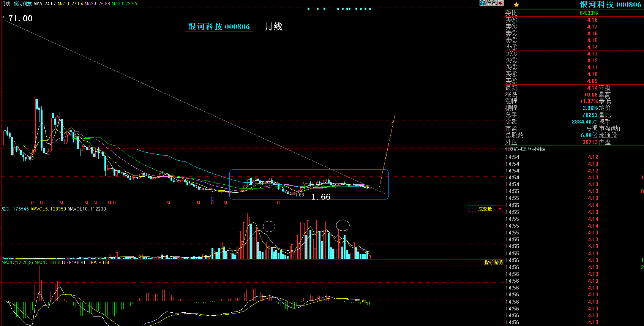Select the 卖⑤ ask price 4.18
Screen dimensions: 644x326
click(592, 20)
